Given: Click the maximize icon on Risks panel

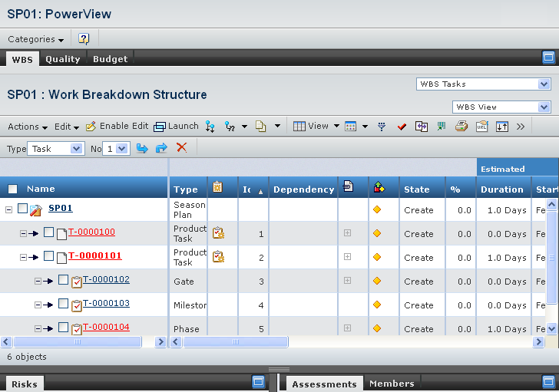Looking at the screenshot, I should pyautogui.click(x=259, y=382).
